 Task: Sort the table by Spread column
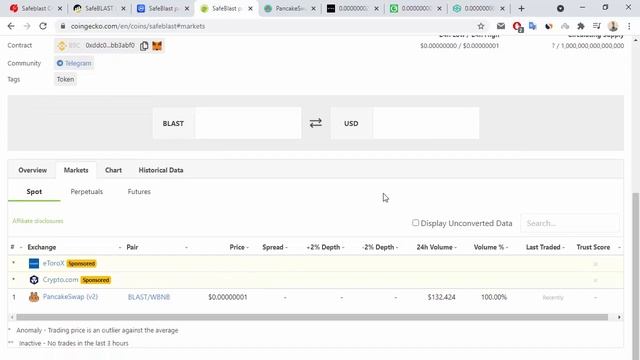(x=273, y=247)
